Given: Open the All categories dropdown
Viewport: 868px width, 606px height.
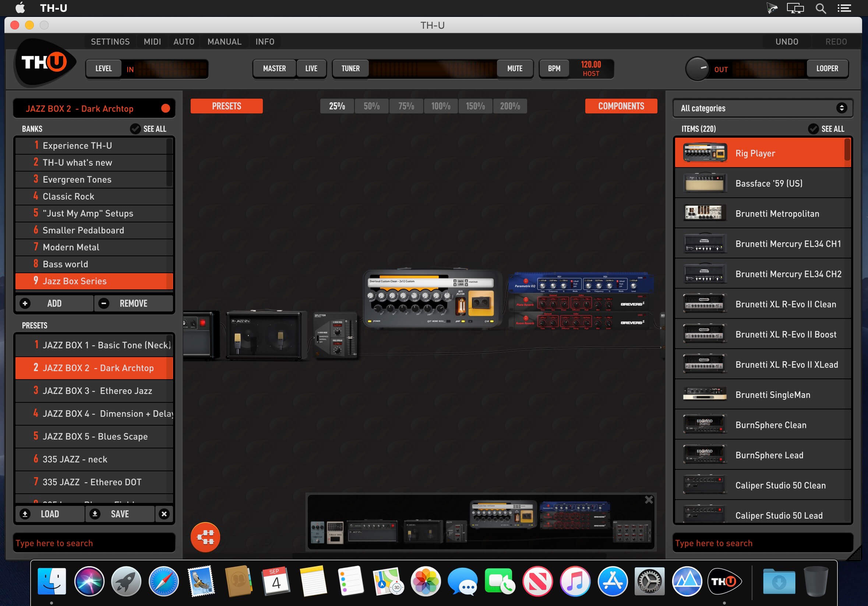Looking at the screenshot, I should point(762,108).
